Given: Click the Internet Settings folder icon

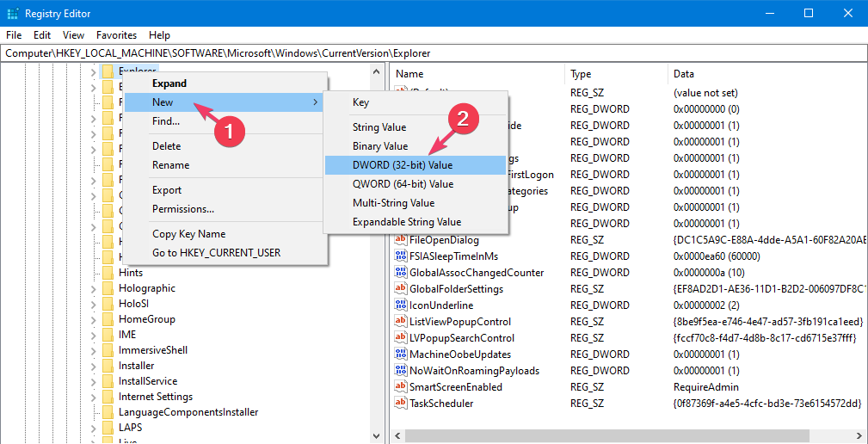Looking at the screenshot, I should click(x=108, y=397).
